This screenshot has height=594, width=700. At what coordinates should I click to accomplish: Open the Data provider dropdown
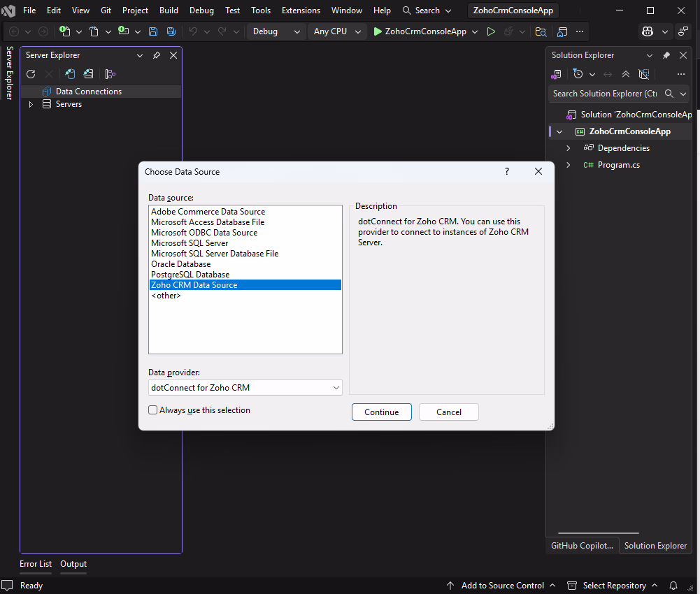tap(336, 387)
